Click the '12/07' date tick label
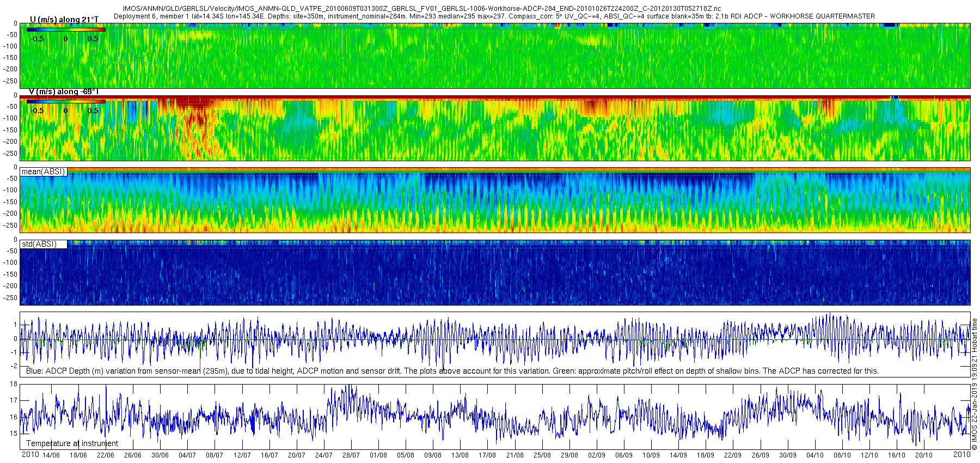The width and height of the screenshot is (980, 463). [242, 455]
